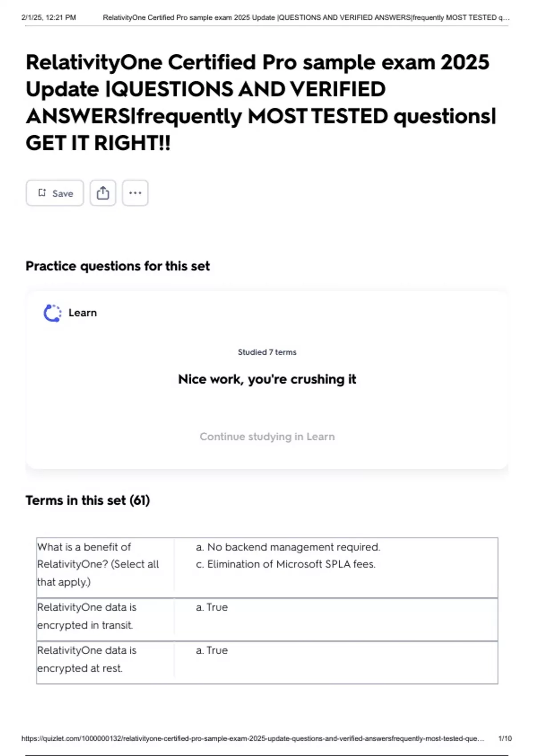Select the RelativityOne benefit question term
This screenshot has width=534, height=756.
coord(98,564)
